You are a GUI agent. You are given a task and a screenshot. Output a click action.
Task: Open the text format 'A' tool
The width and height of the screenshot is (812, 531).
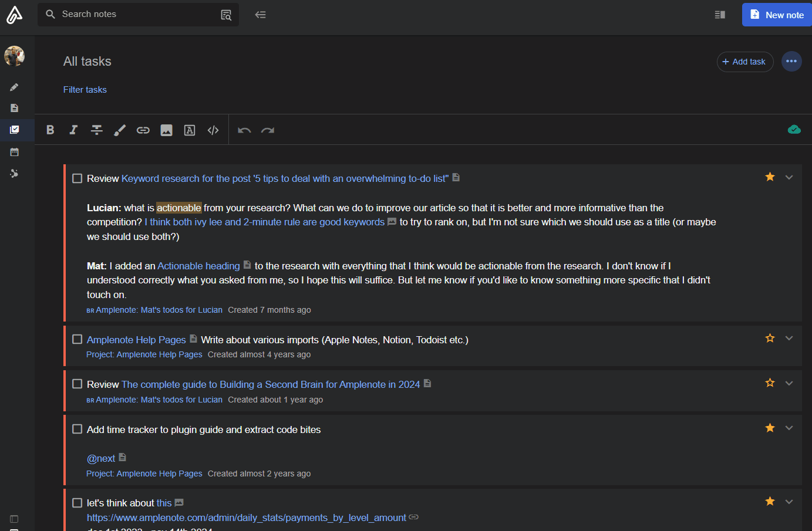tap(190, 130)
